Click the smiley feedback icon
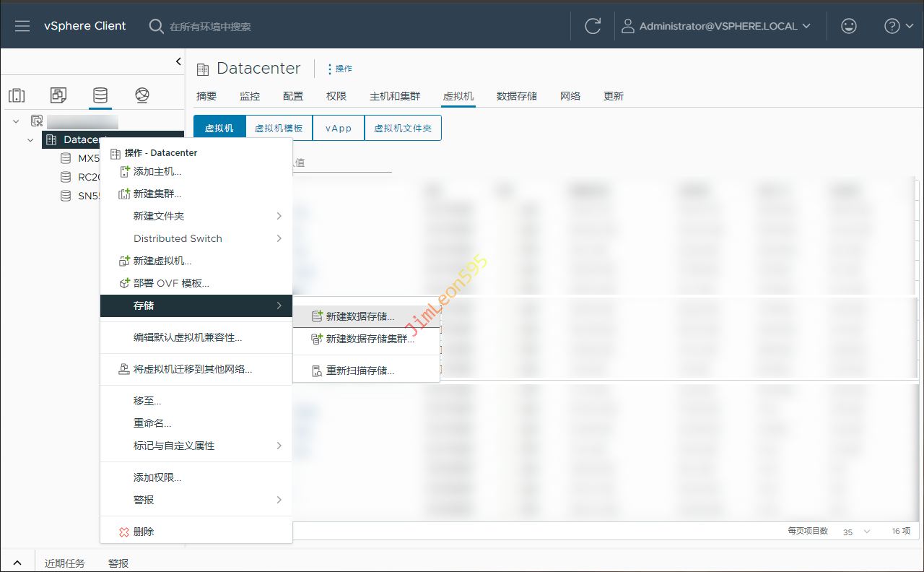Image resolution: width=924 pixels, height=572 pixels. click(x=849, y=26)
